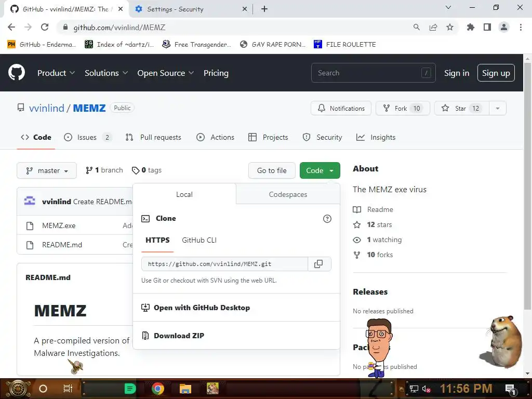Screen dimensions: 532x399
Task: Toggle the Chrome side panel icon
Action: tap(487, 27)
